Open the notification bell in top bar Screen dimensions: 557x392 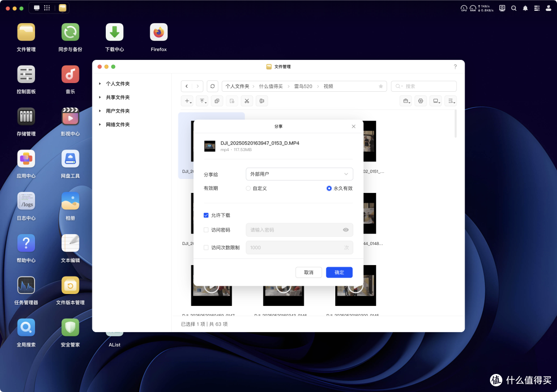(526, 8)
